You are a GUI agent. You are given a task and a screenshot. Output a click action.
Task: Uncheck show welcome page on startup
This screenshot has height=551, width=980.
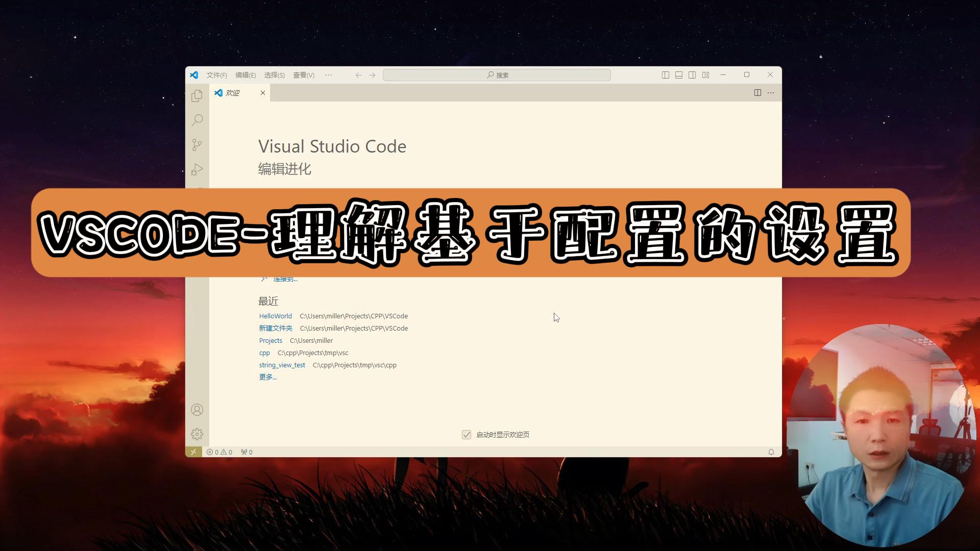467,435
